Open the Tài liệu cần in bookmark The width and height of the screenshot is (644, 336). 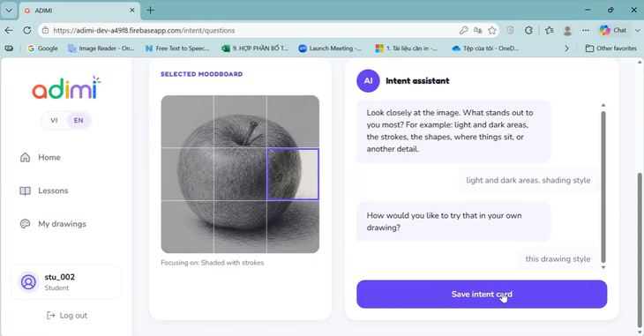click(x=407, y=49)
